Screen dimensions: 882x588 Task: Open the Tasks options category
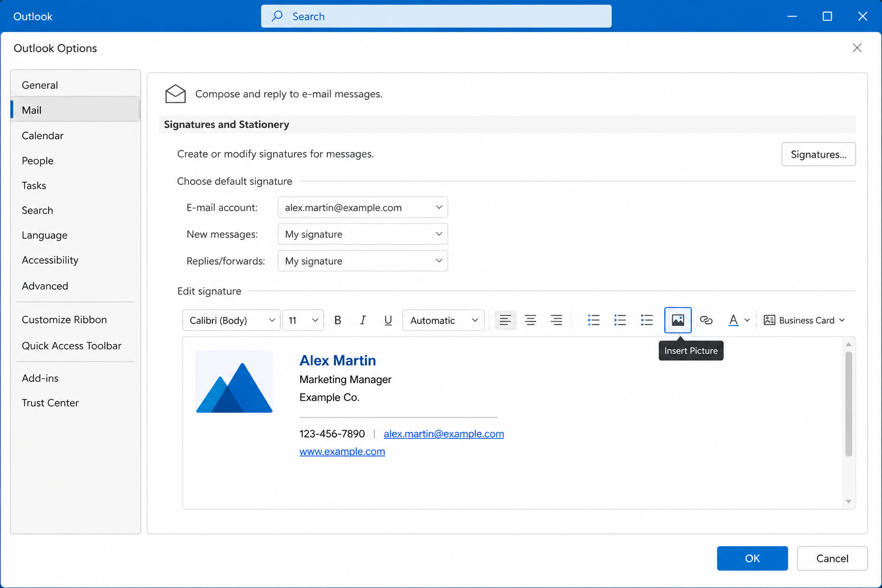75,185
